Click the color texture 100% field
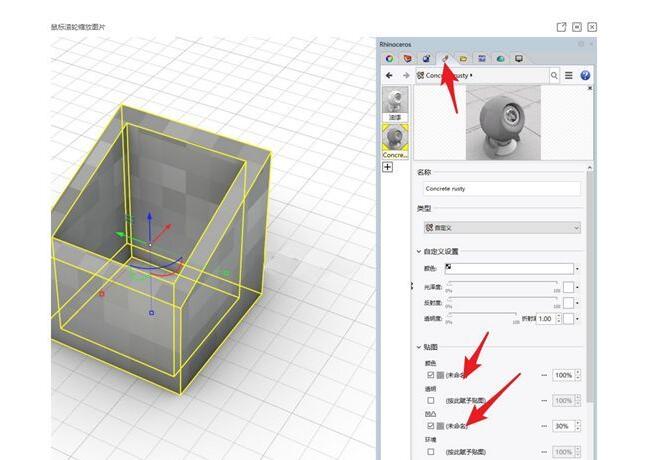This screenshot has height=460, width=648. click(x=563, y=375)
